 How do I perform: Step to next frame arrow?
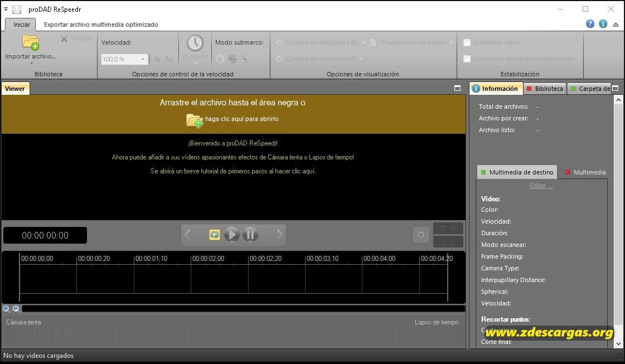280,235
